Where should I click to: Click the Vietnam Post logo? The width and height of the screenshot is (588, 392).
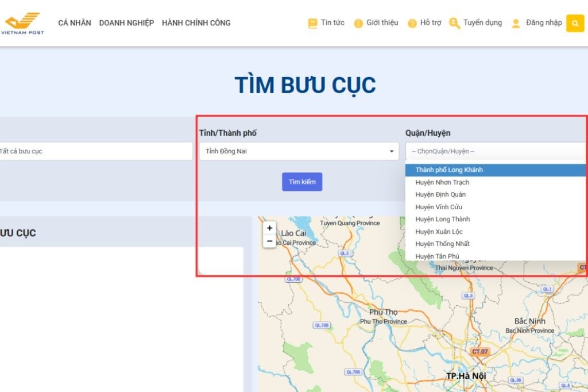click(23, 23)
